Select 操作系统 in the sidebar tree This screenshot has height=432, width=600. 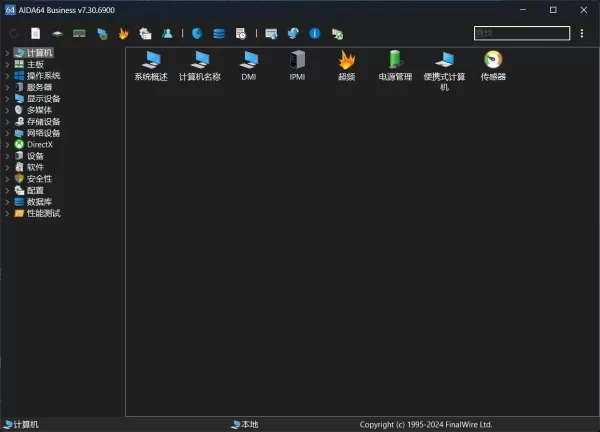click(x=43, y=76)
